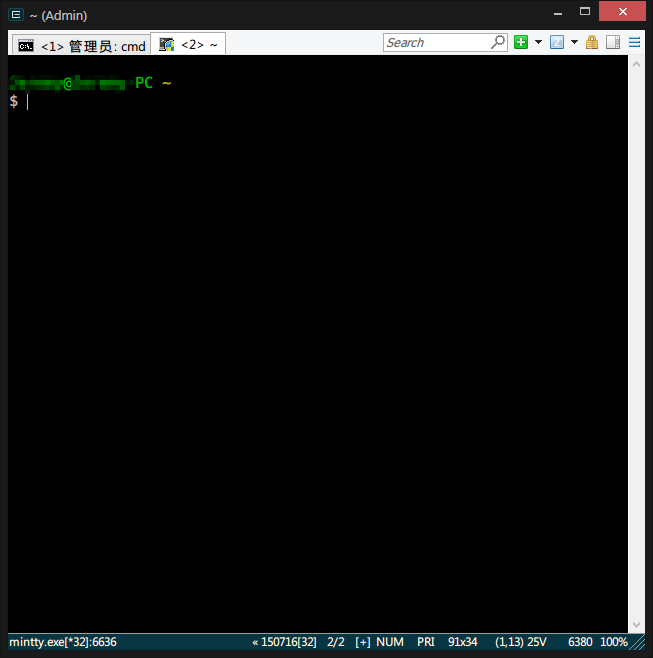This screenshot has height=658, width=653.
Task: Switch to the <1> 管理员: cmd tab
Action: [81, 45]
